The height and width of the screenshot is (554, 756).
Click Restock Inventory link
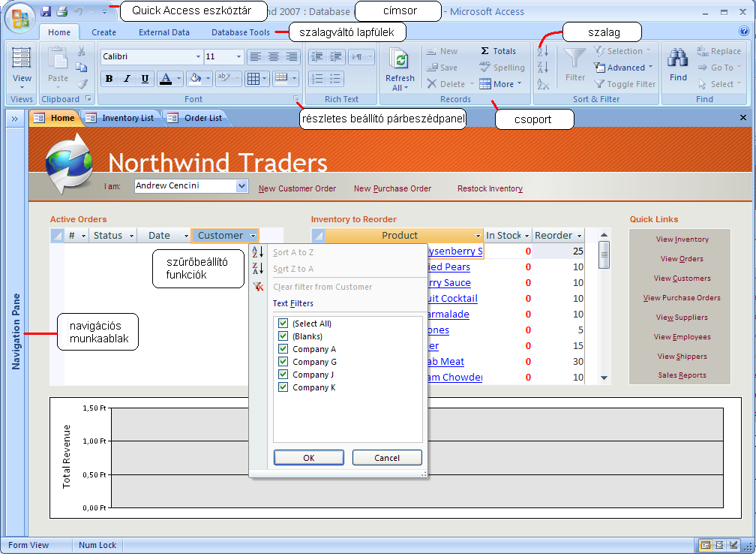click(490, 188)
